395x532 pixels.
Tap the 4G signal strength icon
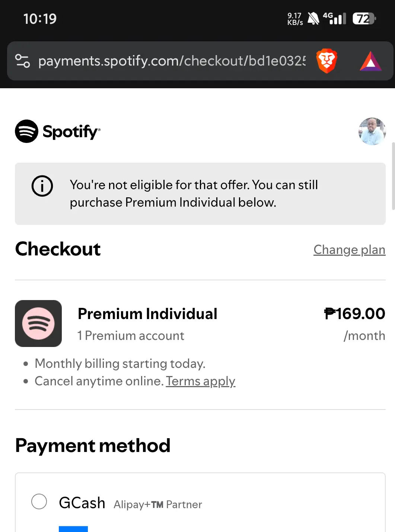334,18
